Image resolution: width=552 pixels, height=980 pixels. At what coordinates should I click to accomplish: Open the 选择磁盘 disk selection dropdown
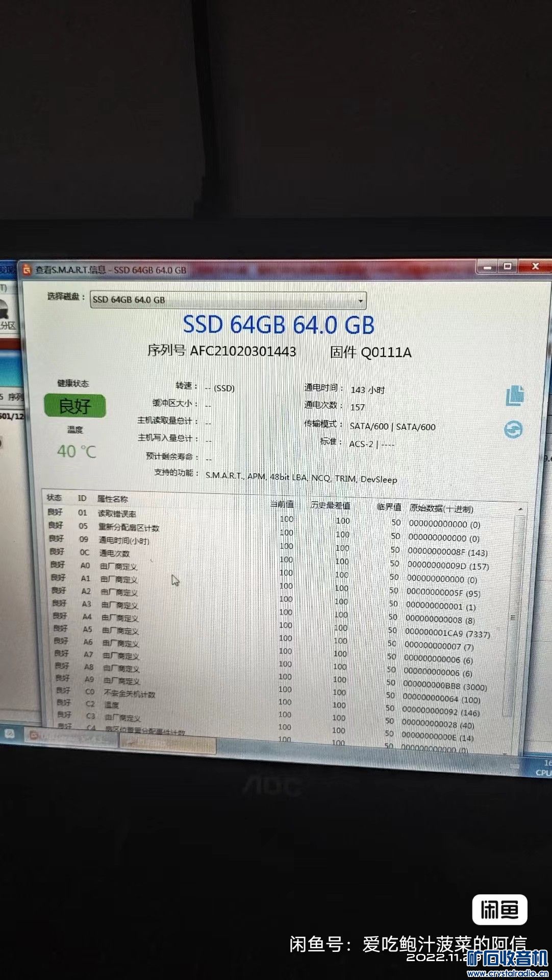tap(228, 300)
